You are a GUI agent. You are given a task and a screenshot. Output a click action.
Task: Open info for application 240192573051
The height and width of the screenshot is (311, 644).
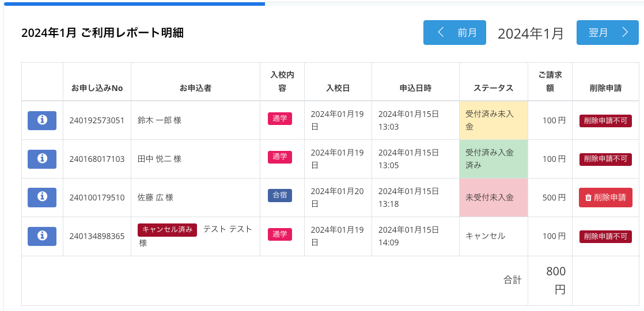pos(42,120)
